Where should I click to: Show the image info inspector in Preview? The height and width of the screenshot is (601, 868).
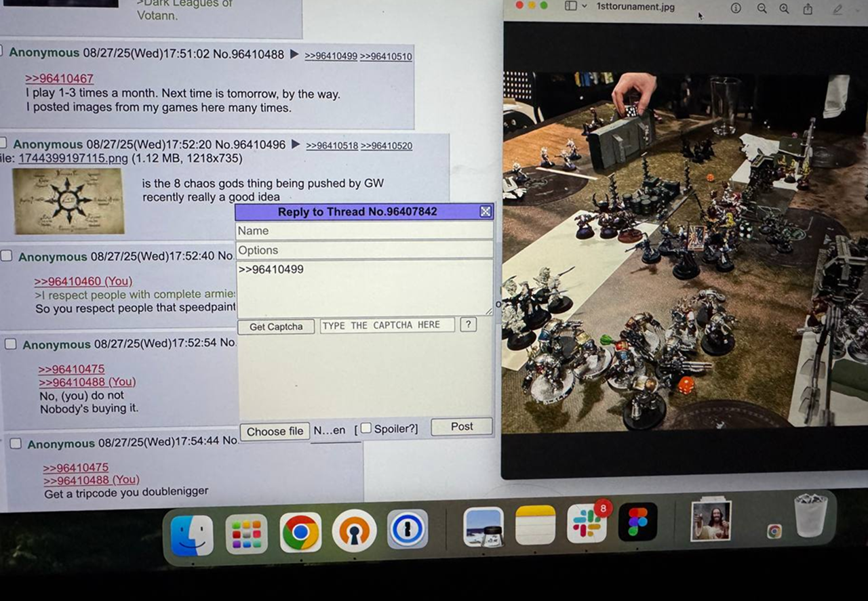click(x=736, y=7)
